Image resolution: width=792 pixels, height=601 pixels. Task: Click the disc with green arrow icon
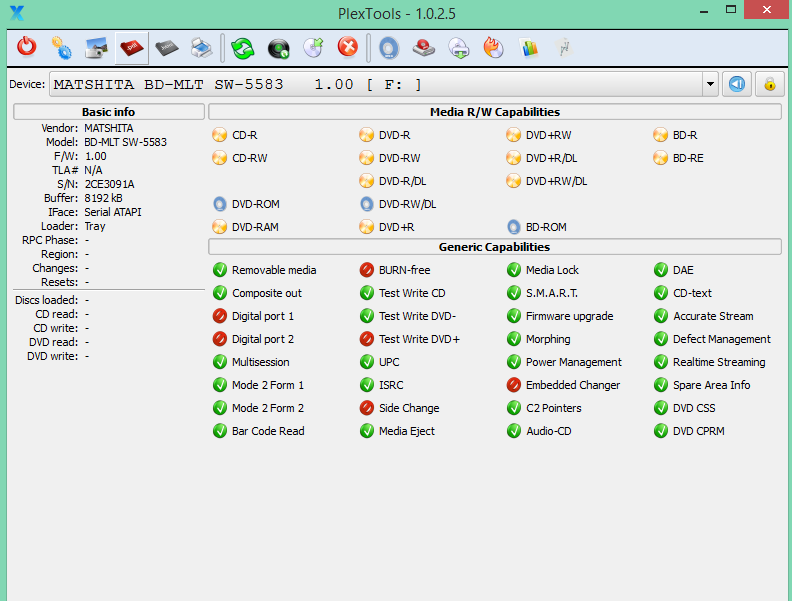(x=313, y=48)
